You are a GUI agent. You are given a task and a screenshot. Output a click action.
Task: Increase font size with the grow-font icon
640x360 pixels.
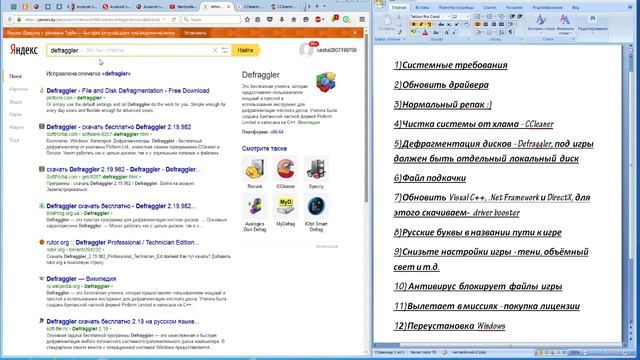(x=447, y=32)
